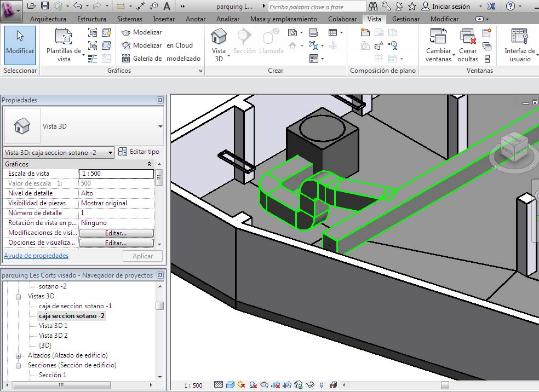539x392 pixels.
Task: Toggle shadows in view control bar
Action: coord(253,385)
